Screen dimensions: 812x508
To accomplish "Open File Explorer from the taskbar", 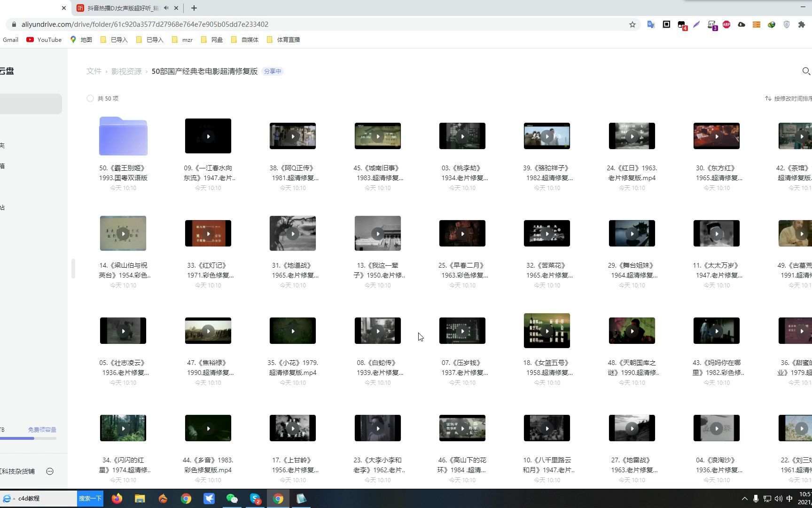I will tap(140, 499).
